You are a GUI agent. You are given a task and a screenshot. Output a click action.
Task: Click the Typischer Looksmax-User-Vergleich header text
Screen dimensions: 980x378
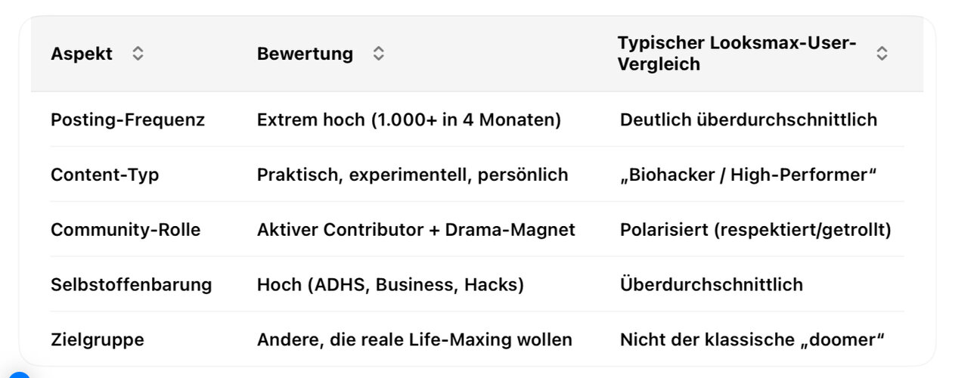click(737, 54)
